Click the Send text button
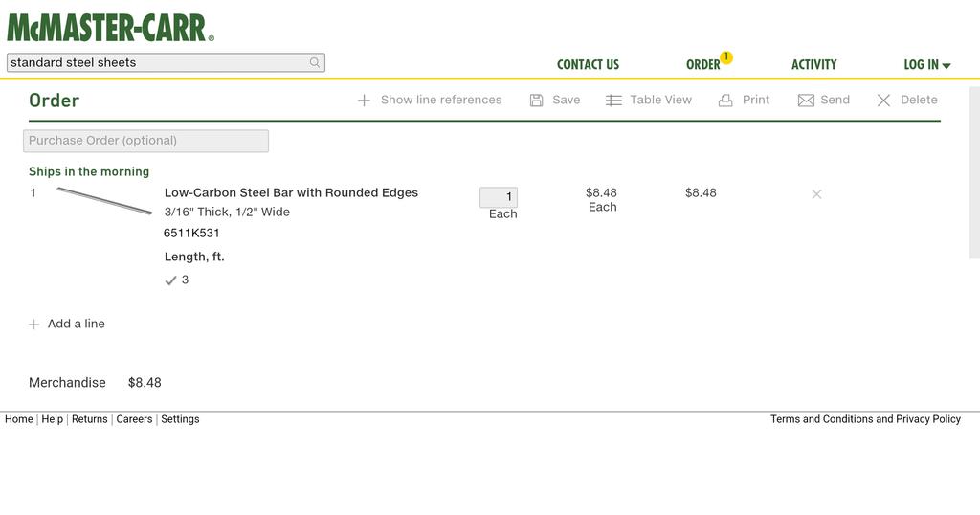Image resolution: width=980 pixels, height=515 pixels. [x=835, y=100]
